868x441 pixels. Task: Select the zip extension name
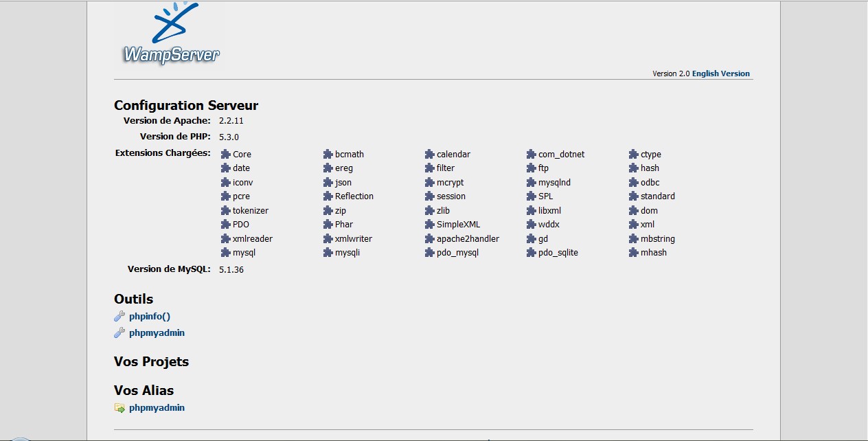point(341,211)
